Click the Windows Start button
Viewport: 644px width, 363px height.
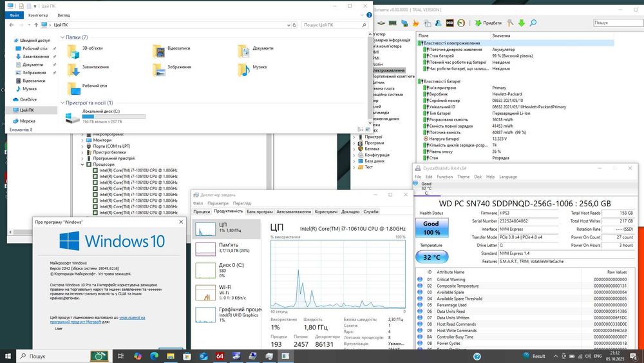[x=7, y=356]
